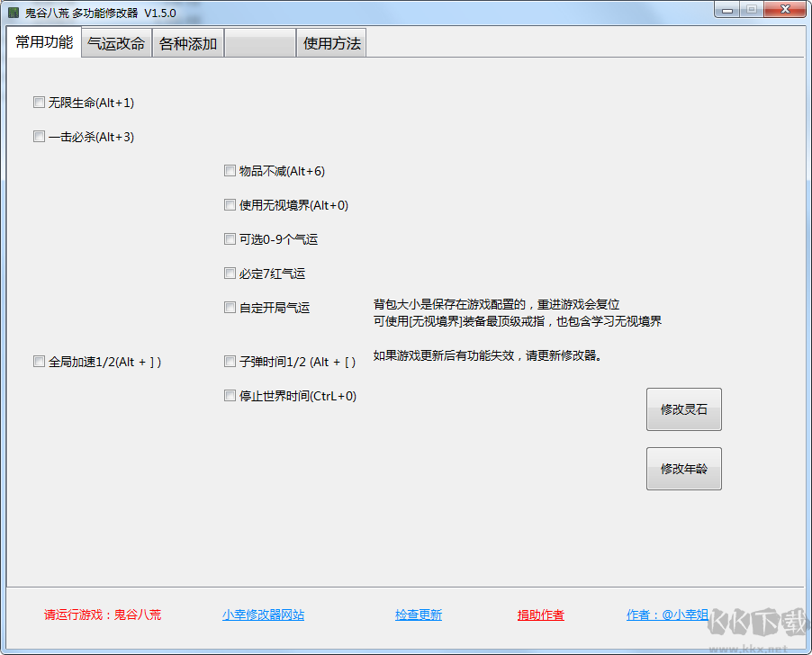
Task: Click the 背包大小是保存在游戏配置的 note line
Action: 496,304
